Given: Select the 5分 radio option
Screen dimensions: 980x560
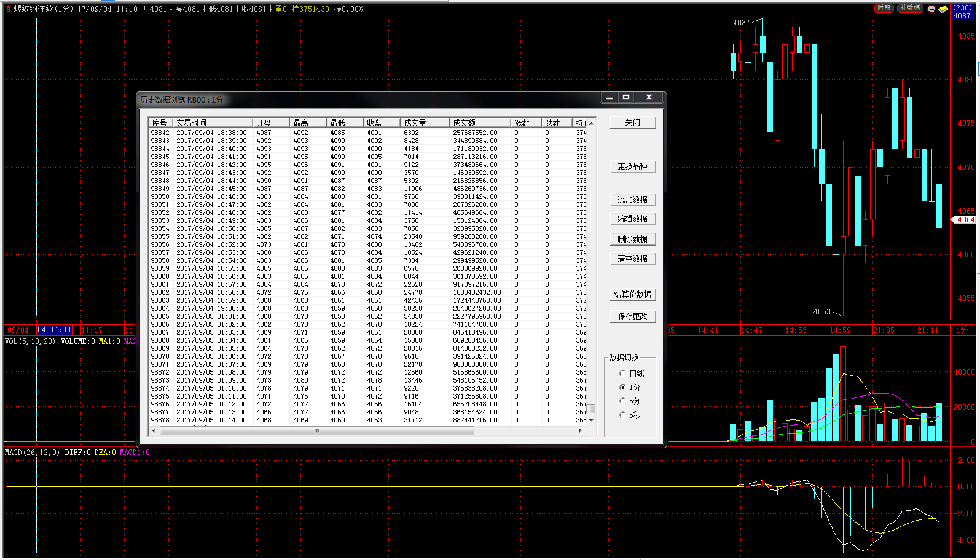Looking at the screenshot, I should (x=622, y=401).
